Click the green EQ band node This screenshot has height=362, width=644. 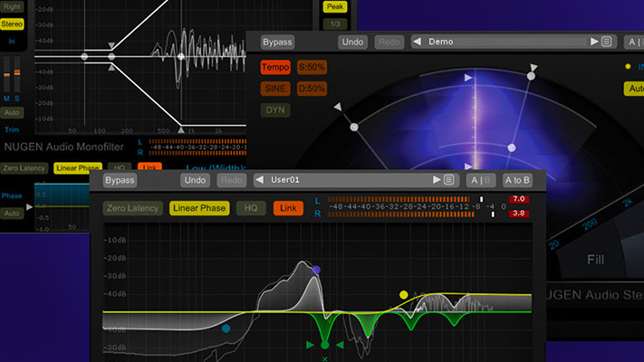[325, 345]
